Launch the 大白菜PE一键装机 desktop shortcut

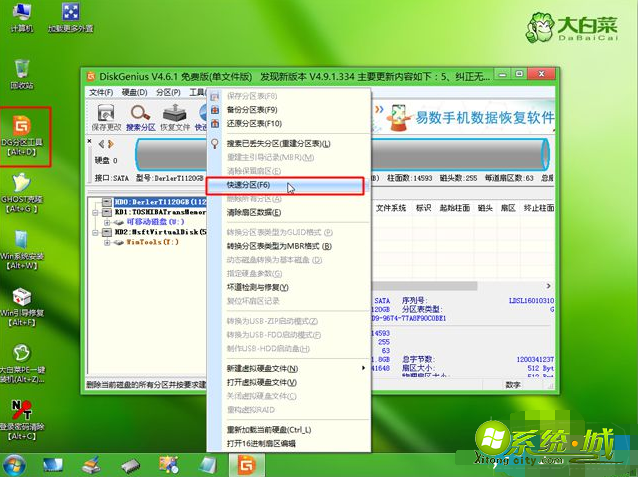pyautogui.click(x=22, y=364)
